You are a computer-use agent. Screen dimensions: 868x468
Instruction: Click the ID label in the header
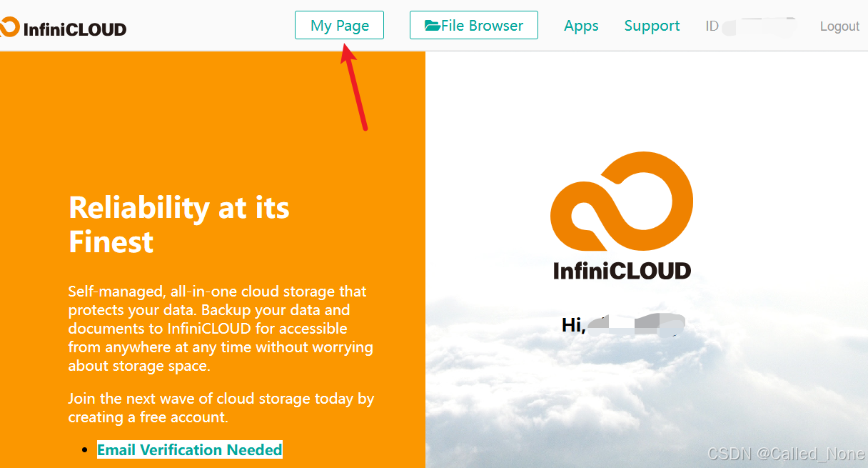tap(712, 26)
